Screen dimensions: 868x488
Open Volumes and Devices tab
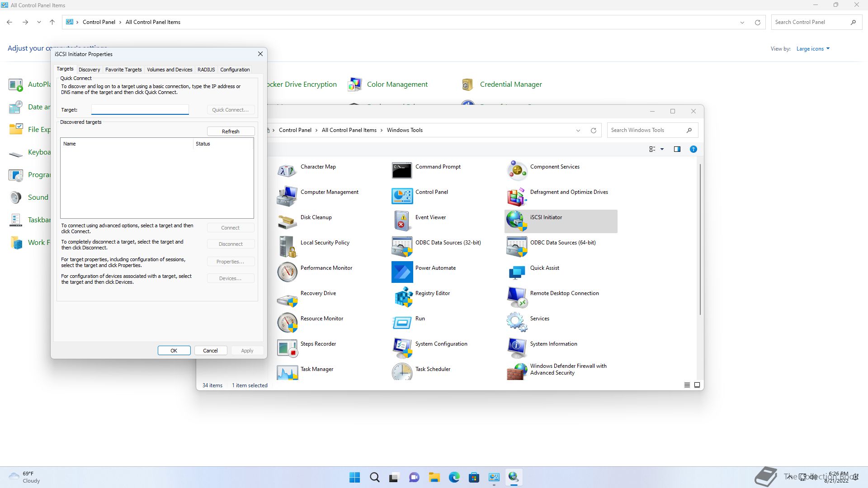tap(170, 70)
